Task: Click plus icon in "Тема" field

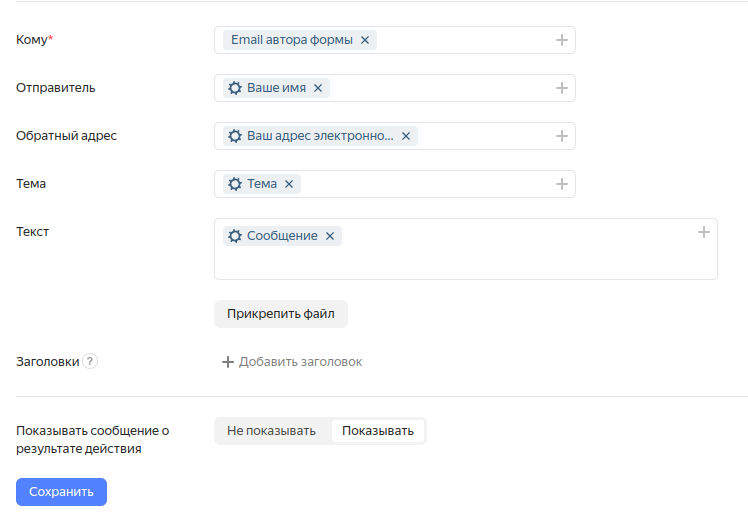Action: click(x=562, y=184)
